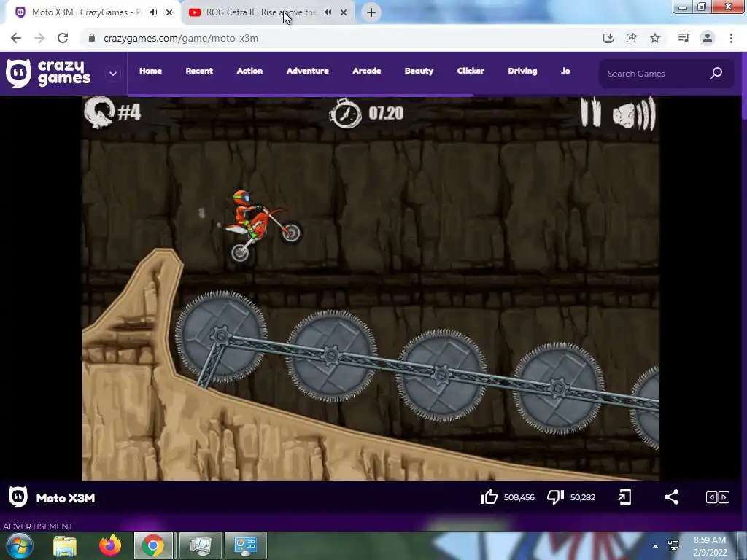Open the control panel taskbar app

(245, 545)
